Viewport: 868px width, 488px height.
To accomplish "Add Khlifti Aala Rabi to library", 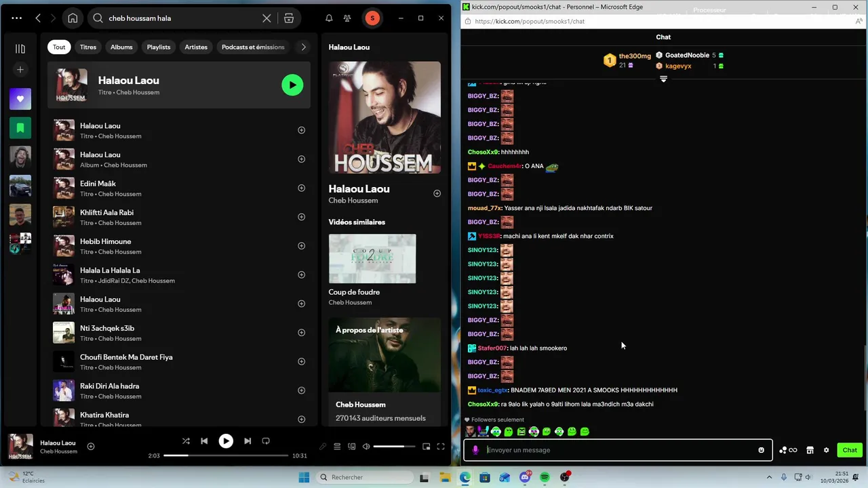I will (301, 217).
